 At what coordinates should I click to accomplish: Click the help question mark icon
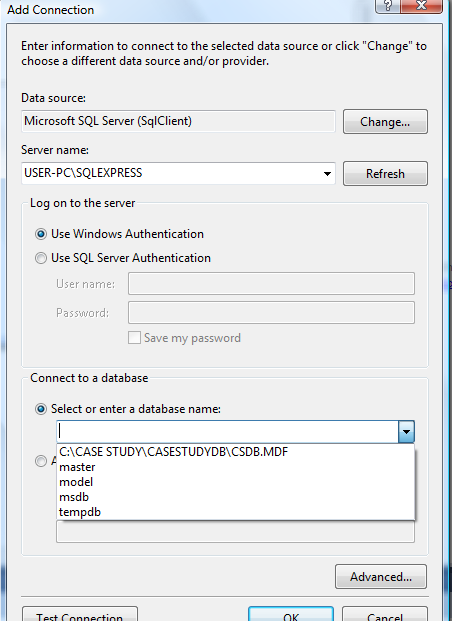[x=387, y=6]
